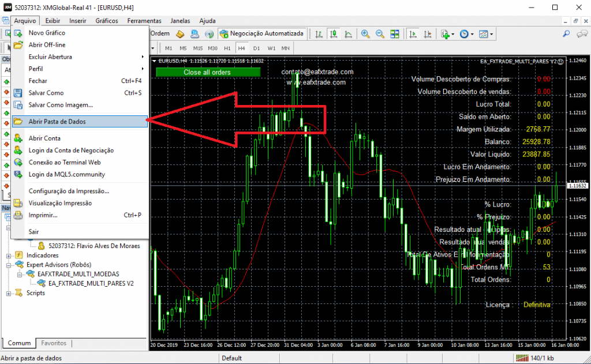Select the D1 timeframe
Image resolution: width=591 pixels, height=364 pixels.
coord(257,48)
